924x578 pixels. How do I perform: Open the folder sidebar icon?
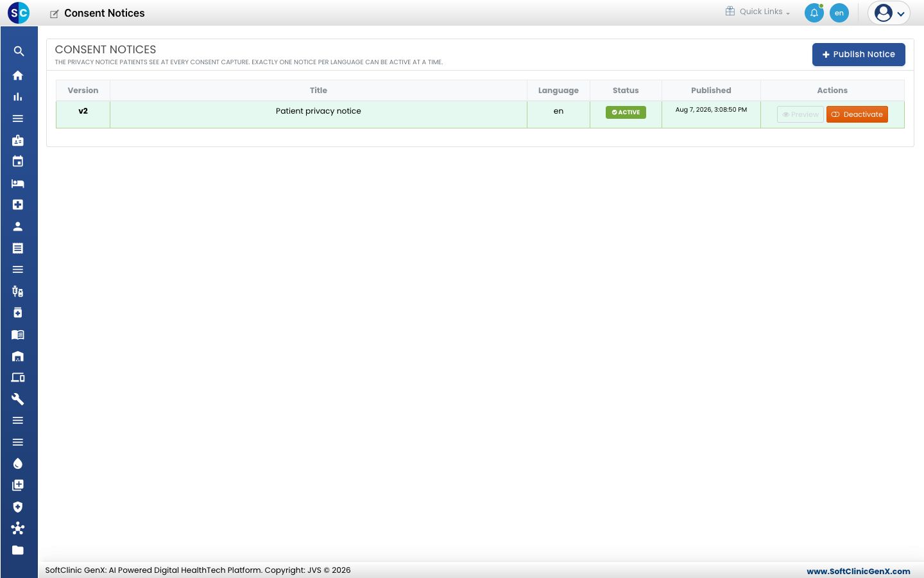tap(18, 550)
